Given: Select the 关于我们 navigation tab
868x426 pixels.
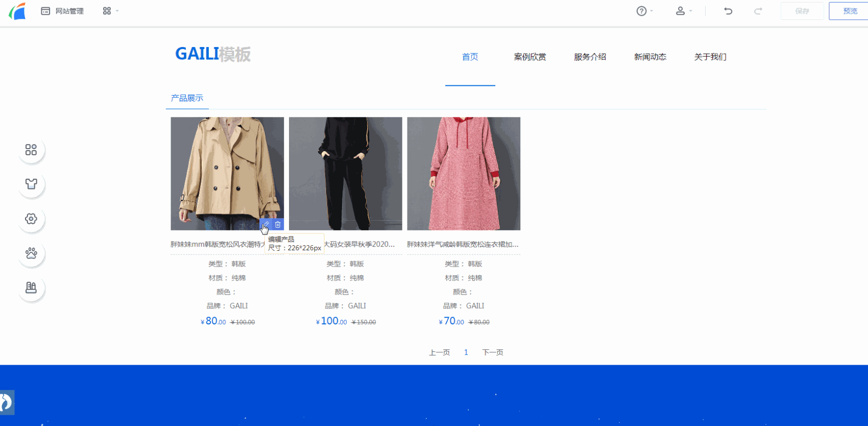Looking at the screenshot, I should (x=710, y=57).
